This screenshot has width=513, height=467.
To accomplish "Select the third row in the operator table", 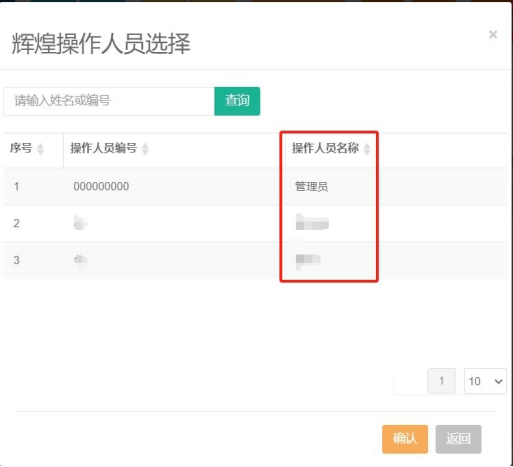I will click(255, 260).
